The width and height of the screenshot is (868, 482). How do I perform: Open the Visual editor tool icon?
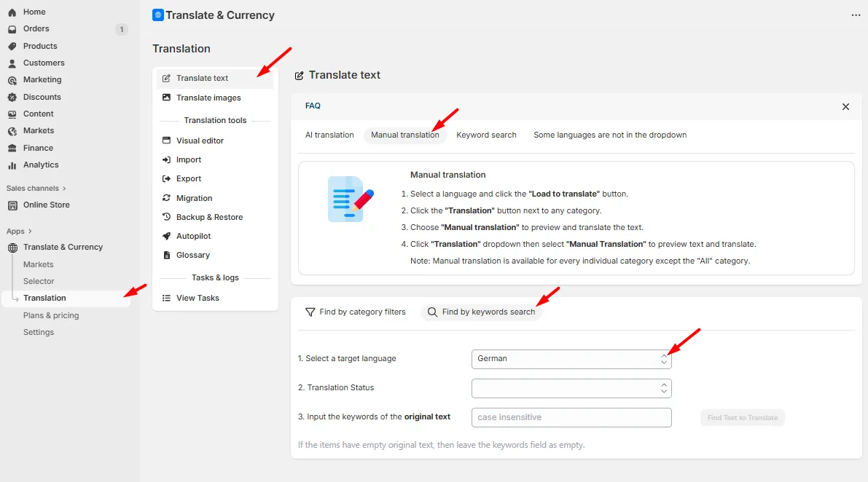pos(166,141)
